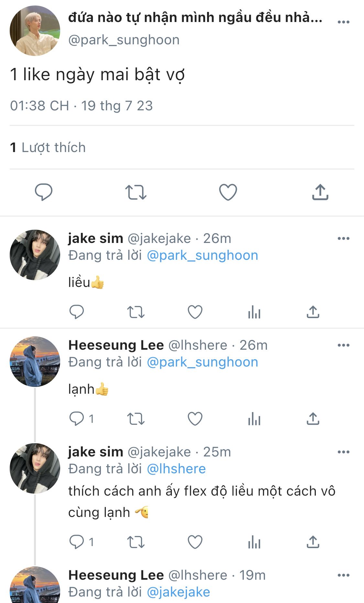Reply to the main tweet by park_sunghoon

(x=44, y=192)
